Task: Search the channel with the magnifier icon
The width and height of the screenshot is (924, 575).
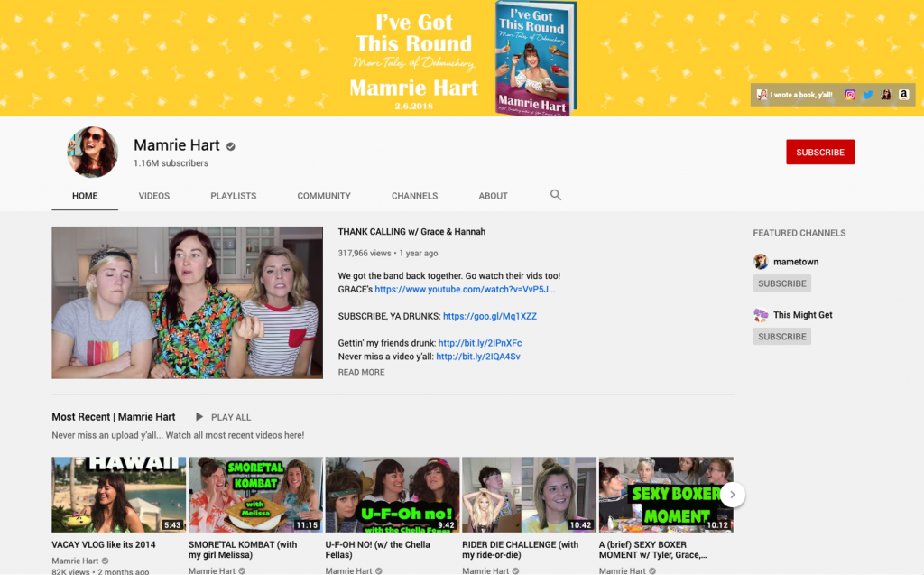Action: (x=555, y=195)
